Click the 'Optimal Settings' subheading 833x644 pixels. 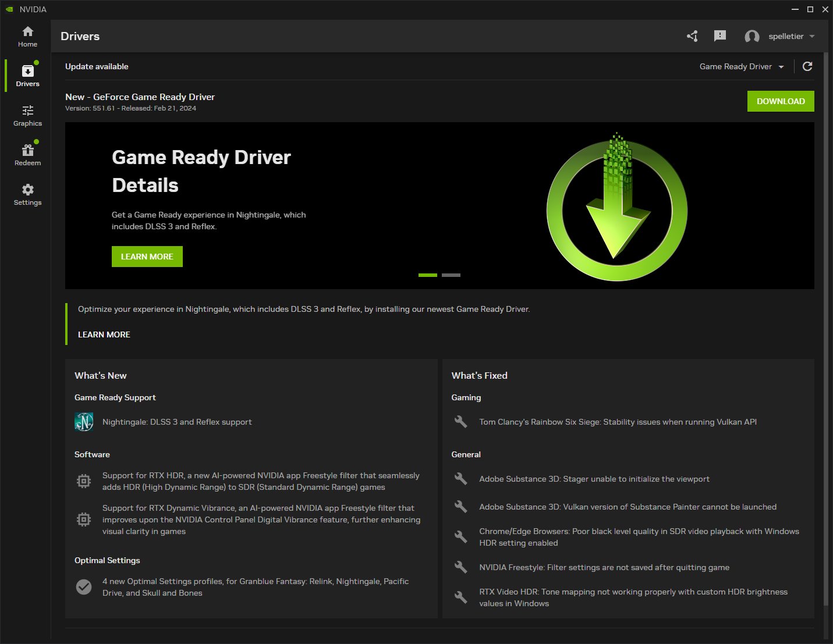(107, 560)
